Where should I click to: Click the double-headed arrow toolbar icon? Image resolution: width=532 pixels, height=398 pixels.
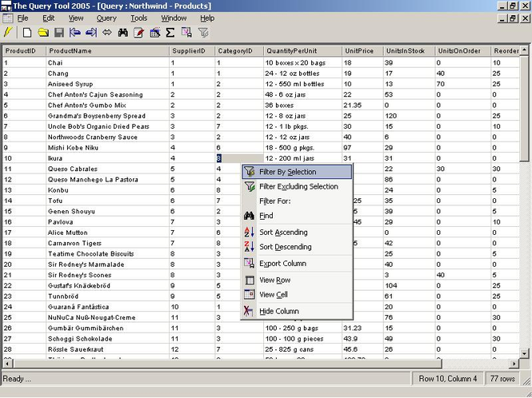pos(106,33)
